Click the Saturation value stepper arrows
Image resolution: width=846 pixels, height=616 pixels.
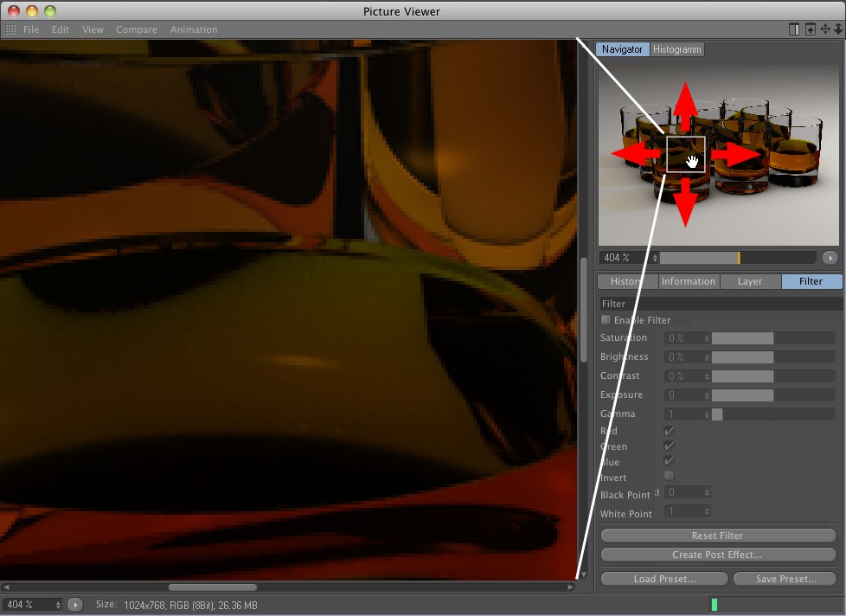coord(707,338)
